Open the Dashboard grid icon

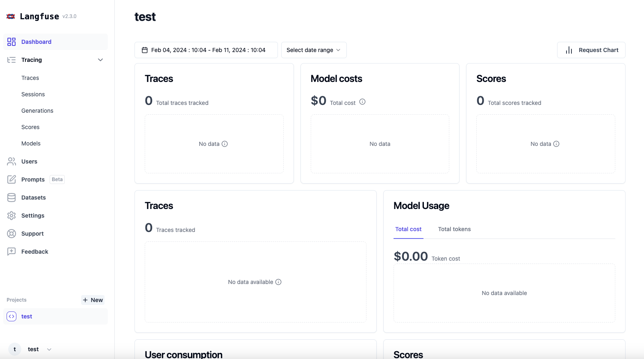[11, 42]
